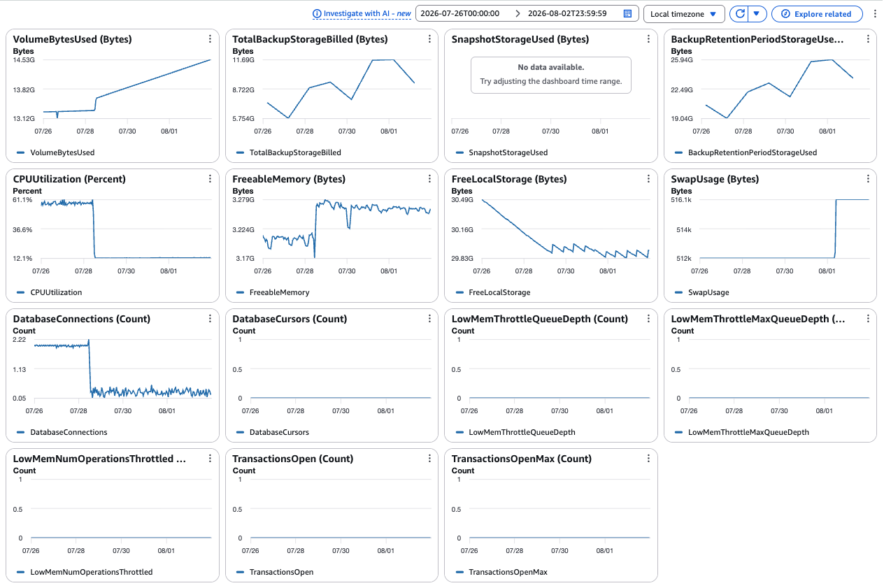Open the FreeableMemory widget actions menu
This screenshot has height=588, width=884.
(x=429, y=179)
